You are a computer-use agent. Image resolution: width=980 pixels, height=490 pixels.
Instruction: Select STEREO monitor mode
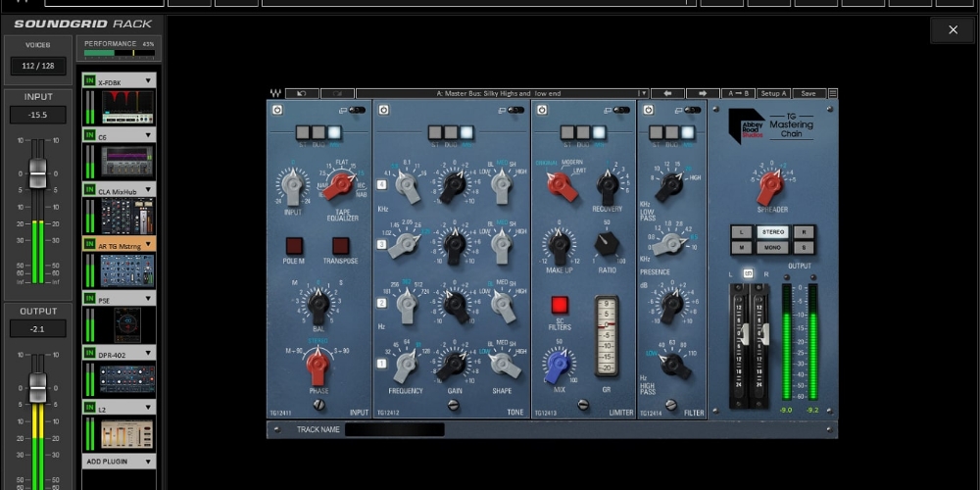(x=772, y=232)
